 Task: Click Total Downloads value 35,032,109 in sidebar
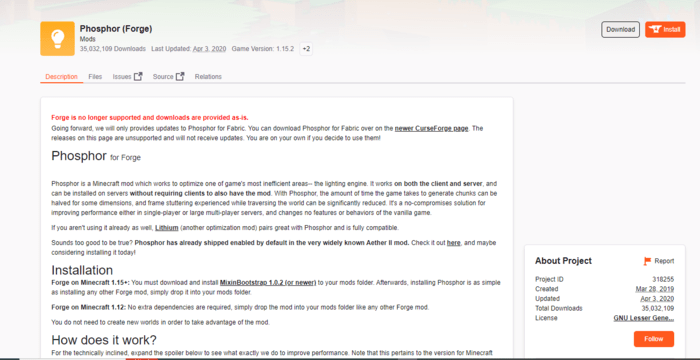tap(658, 308)
